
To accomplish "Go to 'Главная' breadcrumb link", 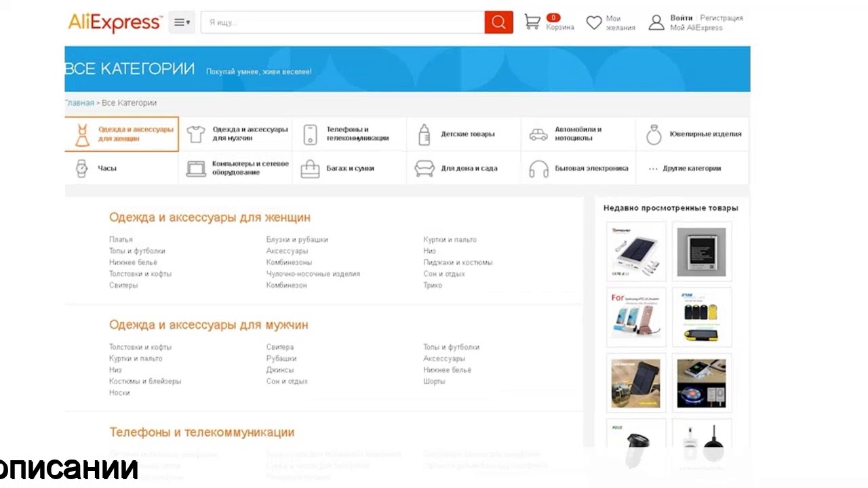I will (x=79, y=103).
